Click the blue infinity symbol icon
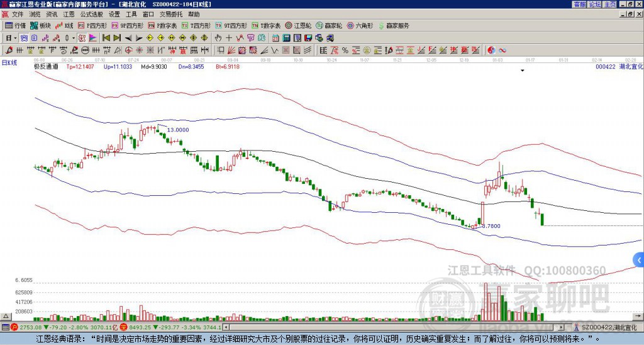 pos(502,50)
